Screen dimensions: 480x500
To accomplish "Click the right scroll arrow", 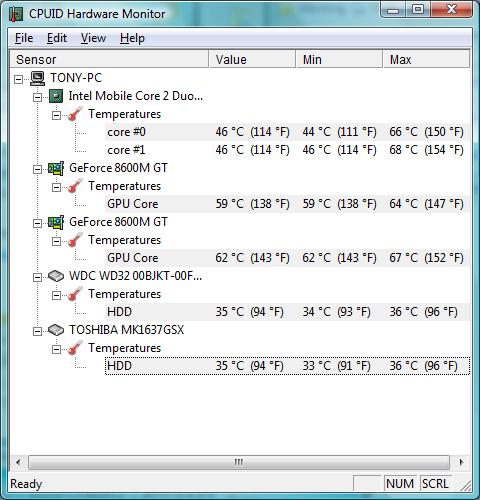I will (x=461, y=462).
